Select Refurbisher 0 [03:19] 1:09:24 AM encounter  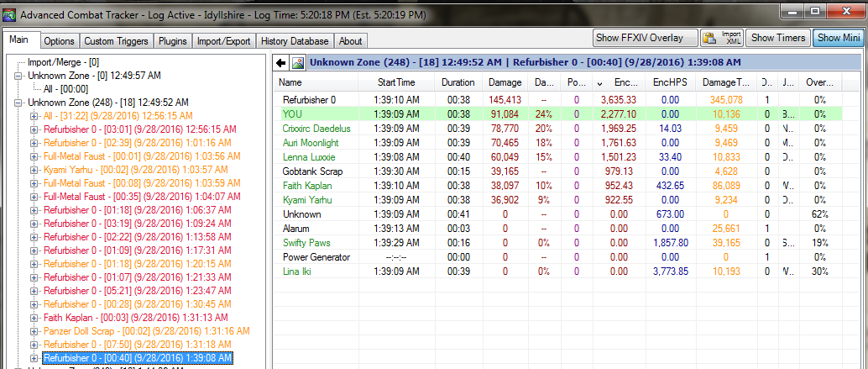[138, 224]
